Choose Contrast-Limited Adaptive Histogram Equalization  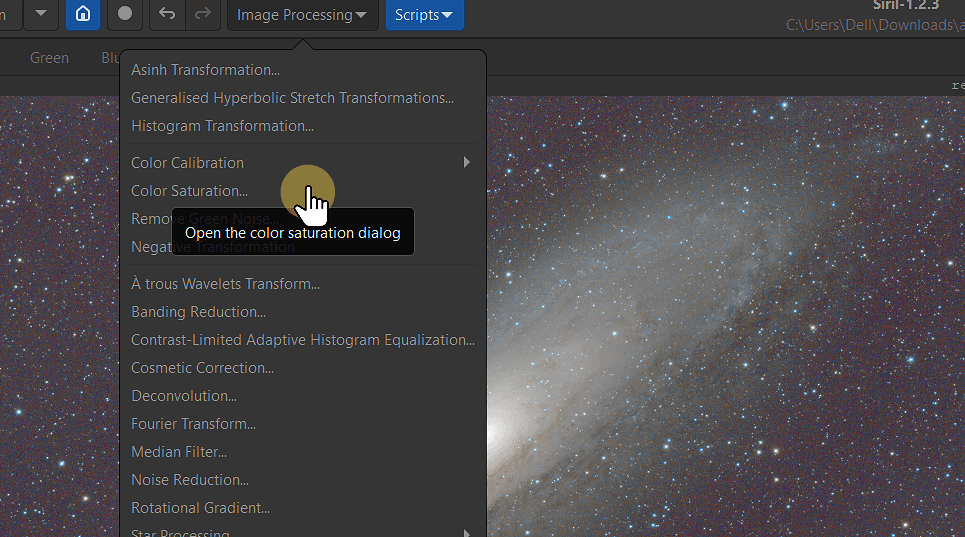click(302, 340)
